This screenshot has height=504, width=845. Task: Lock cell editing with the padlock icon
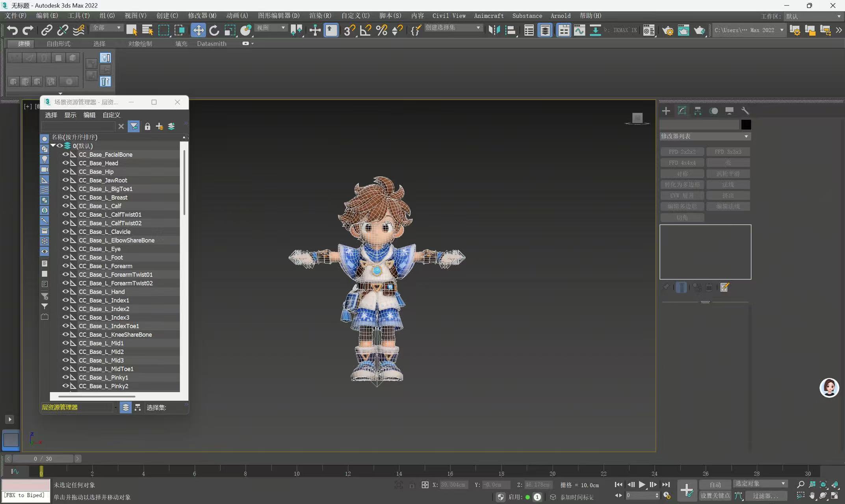(147, 126)
